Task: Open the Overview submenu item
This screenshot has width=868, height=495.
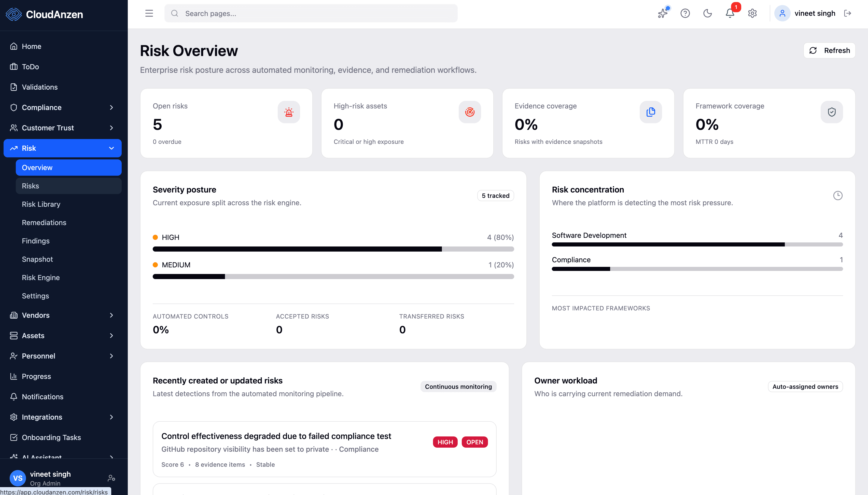Action: (68, 168)
